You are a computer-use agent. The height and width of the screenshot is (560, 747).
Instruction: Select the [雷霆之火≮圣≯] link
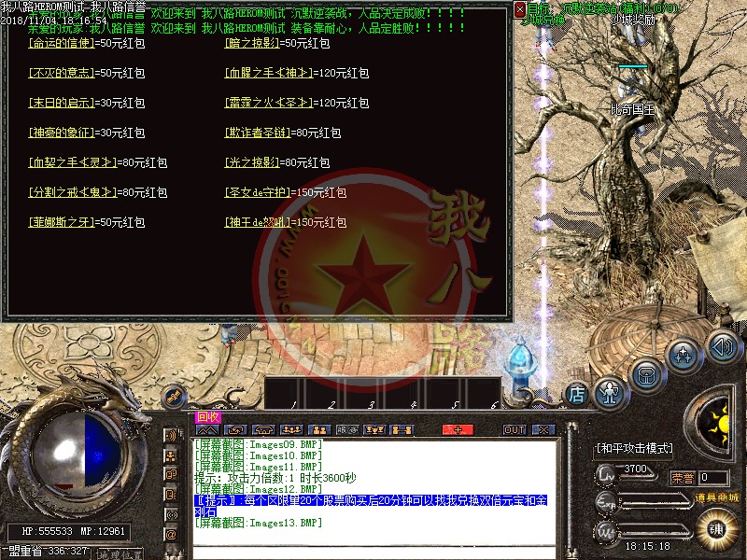tap(269, 103)
